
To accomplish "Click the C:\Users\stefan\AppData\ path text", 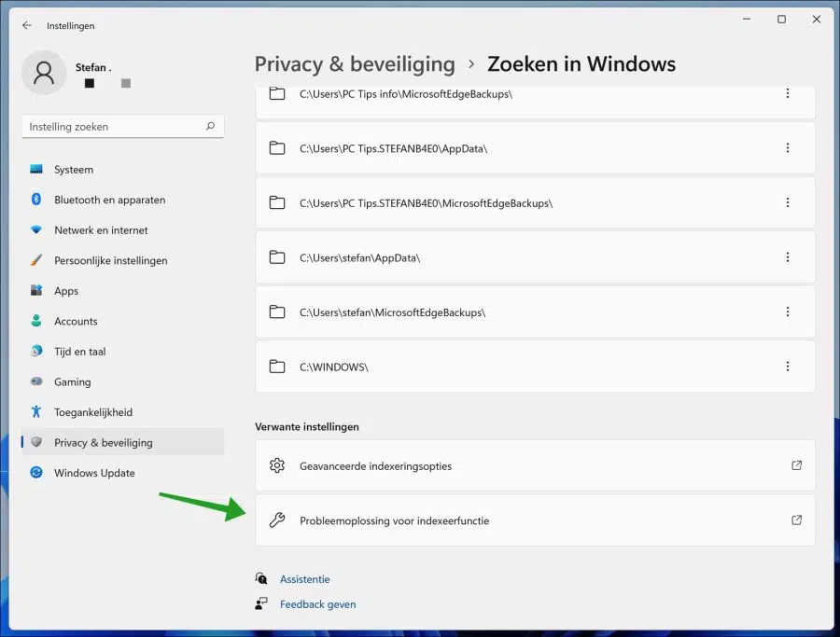I will click(x=359, y=258).
